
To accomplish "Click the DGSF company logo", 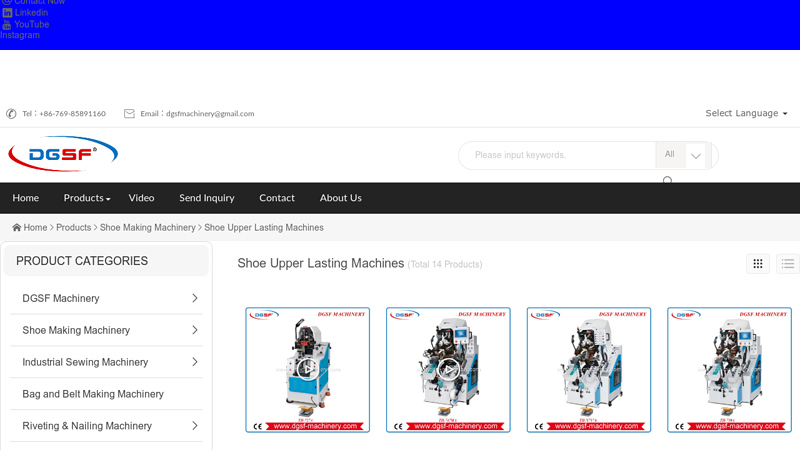I will point(63,154).
